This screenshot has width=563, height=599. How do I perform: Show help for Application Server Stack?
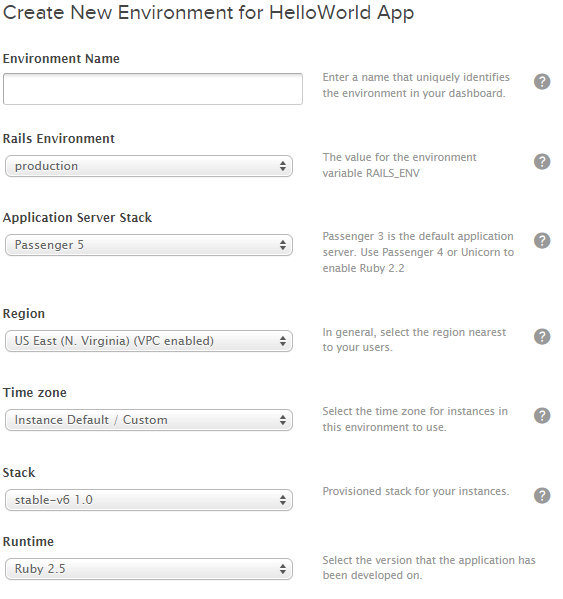coord(542,241)
